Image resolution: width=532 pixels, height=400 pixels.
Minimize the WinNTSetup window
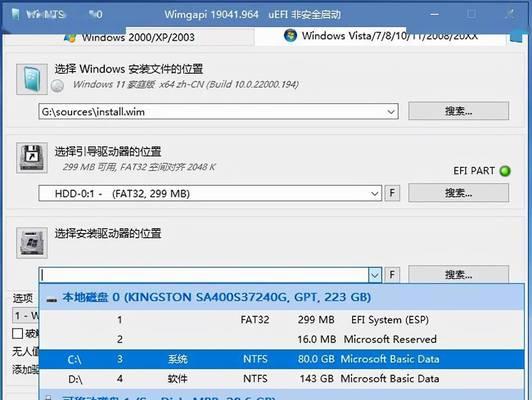coord(434,14)
